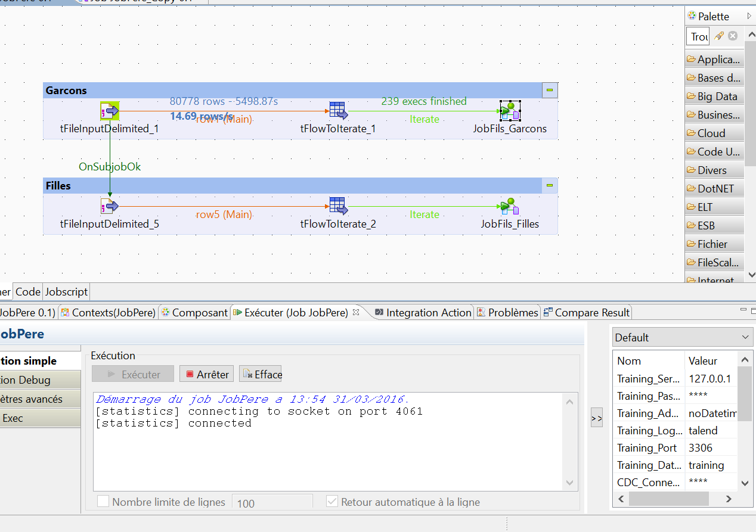Select the JobFils_Filles child job icon
The width and height of the screenshot is (756, 532).
tap(510, 205)
